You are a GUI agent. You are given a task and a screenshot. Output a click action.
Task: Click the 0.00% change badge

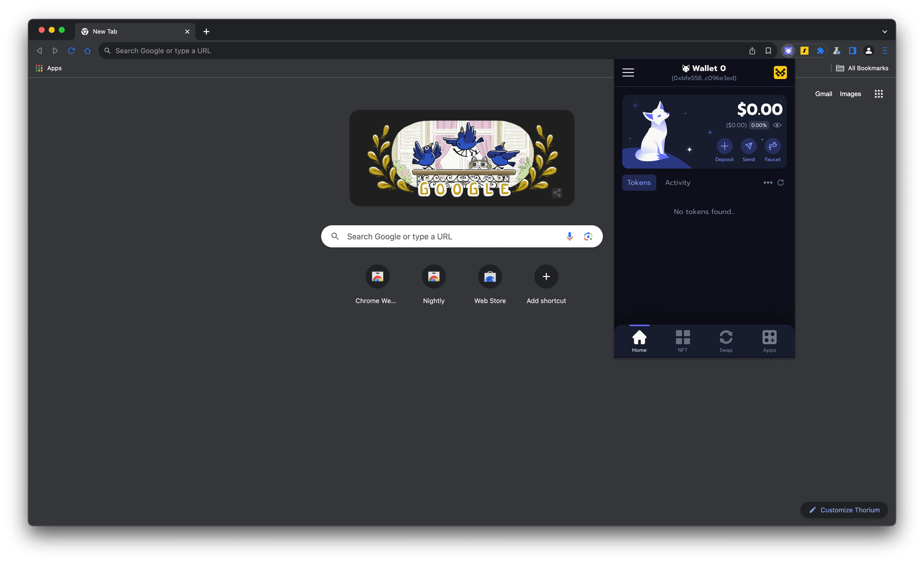click(759, 125)
